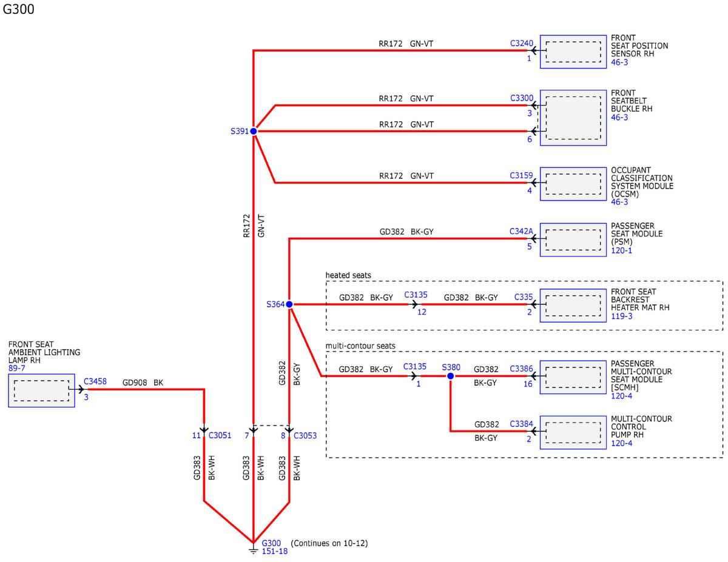The width and height of the screenshot is (728, 562).
Task: Click connector link C3386
Action: [522, 369]
